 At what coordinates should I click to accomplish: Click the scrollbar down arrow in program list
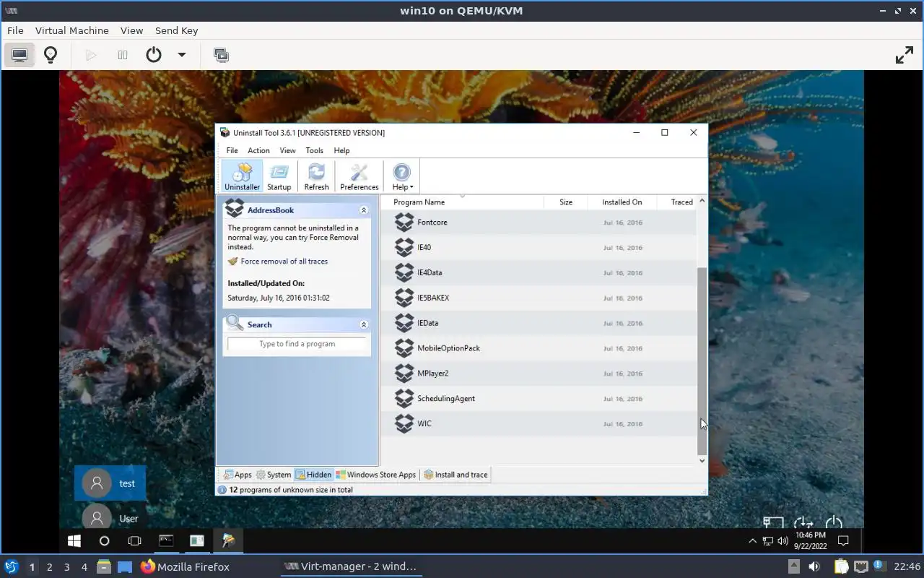[702, 460]
